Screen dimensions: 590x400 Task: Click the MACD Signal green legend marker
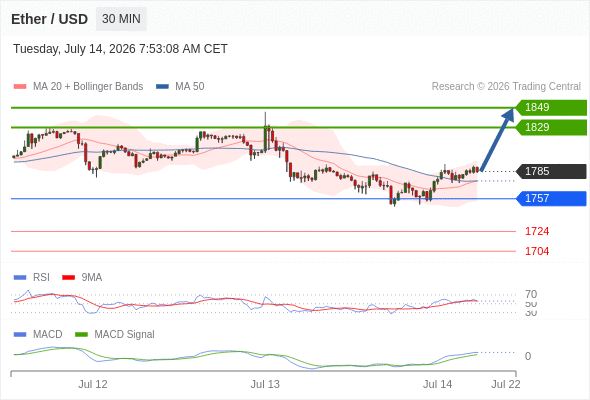click(81, 335)
